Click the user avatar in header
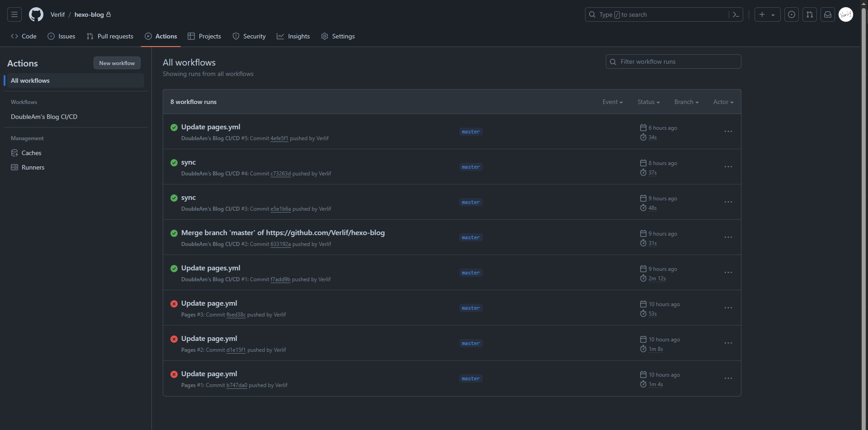868x430 pixels. click(845, 14)
